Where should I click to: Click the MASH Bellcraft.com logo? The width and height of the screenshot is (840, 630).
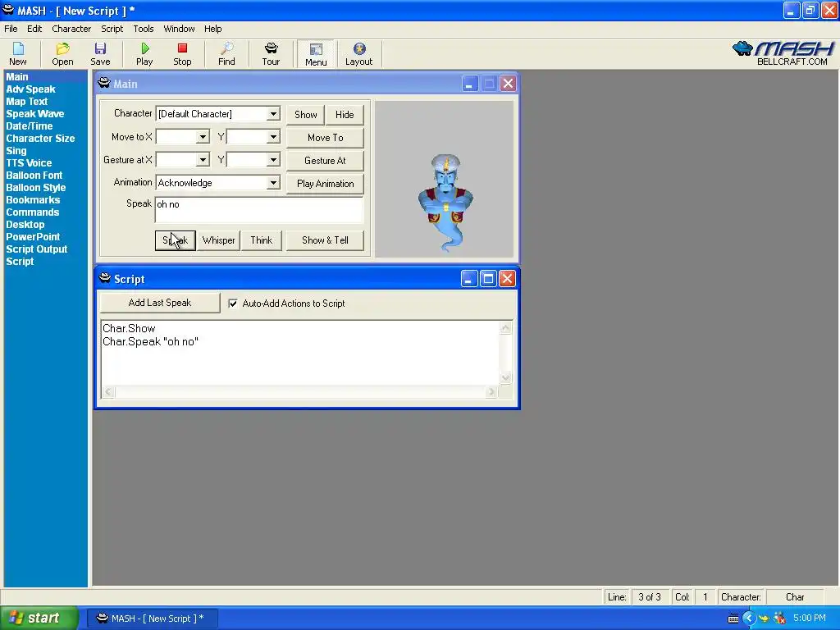(783, 53)
